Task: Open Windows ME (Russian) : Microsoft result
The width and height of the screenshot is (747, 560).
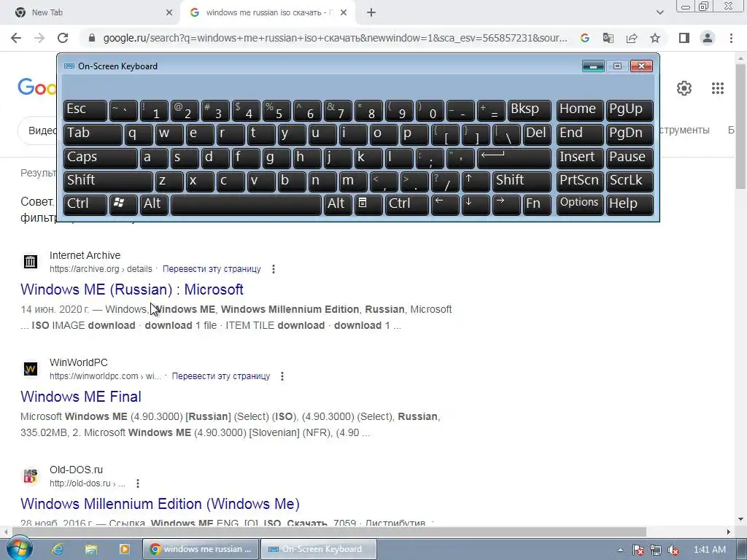Action: coord(132,289)
